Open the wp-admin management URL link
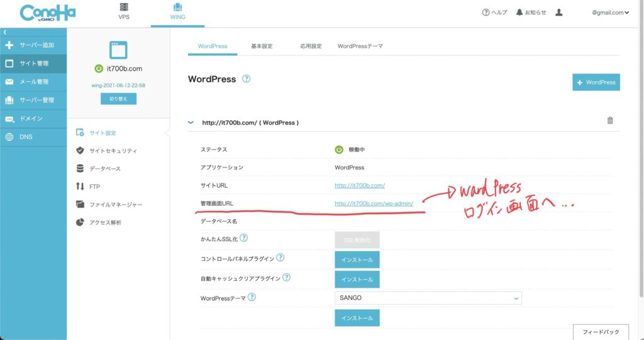Viewport: 644px width, 340px height. pos(374,203)
